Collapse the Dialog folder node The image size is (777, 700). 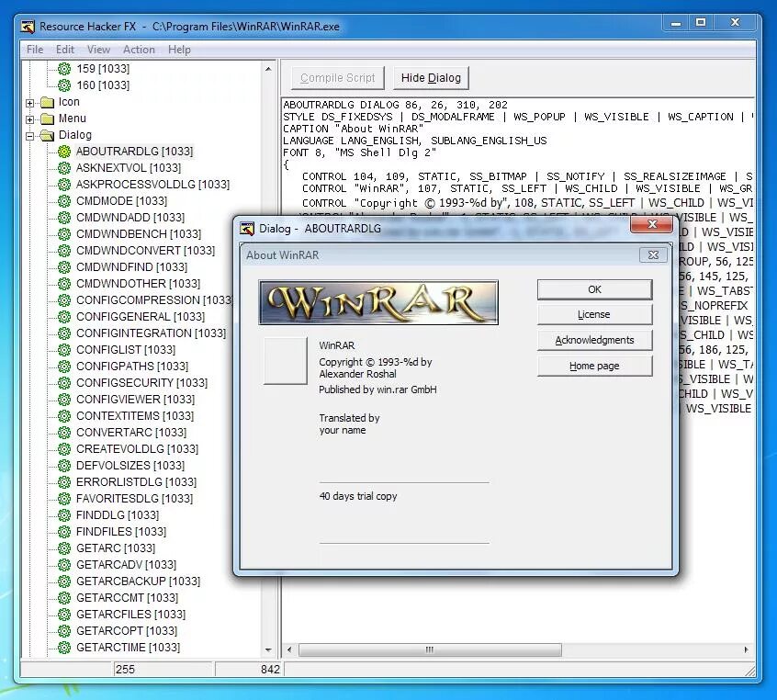click(30, 136)
